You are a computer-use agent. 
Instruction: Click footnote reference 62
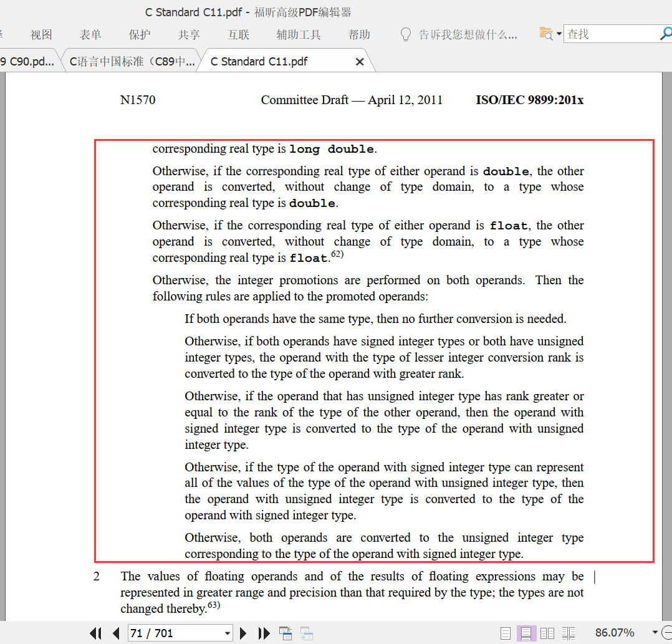click(337, 254)
